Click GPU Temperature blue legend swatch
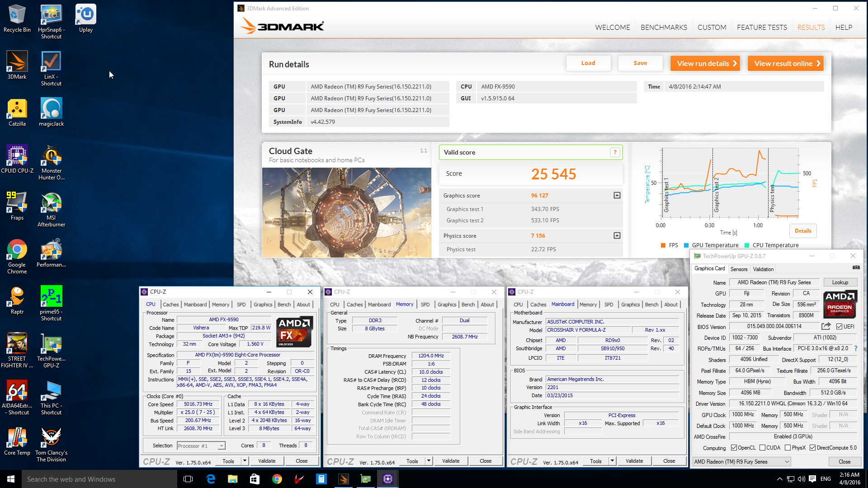Screen dimensions: 868x488 point(686,245)
